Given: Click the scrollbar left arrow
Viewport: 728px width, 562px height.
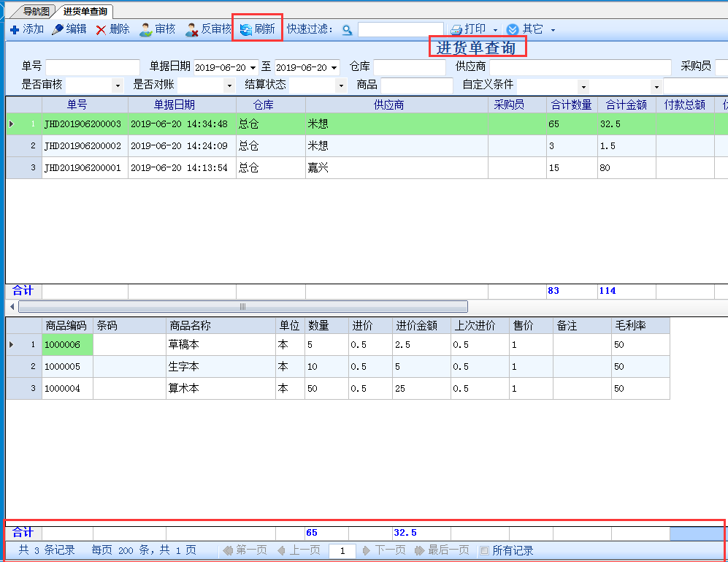Looking at the screenshot, I should pos(12,306).
